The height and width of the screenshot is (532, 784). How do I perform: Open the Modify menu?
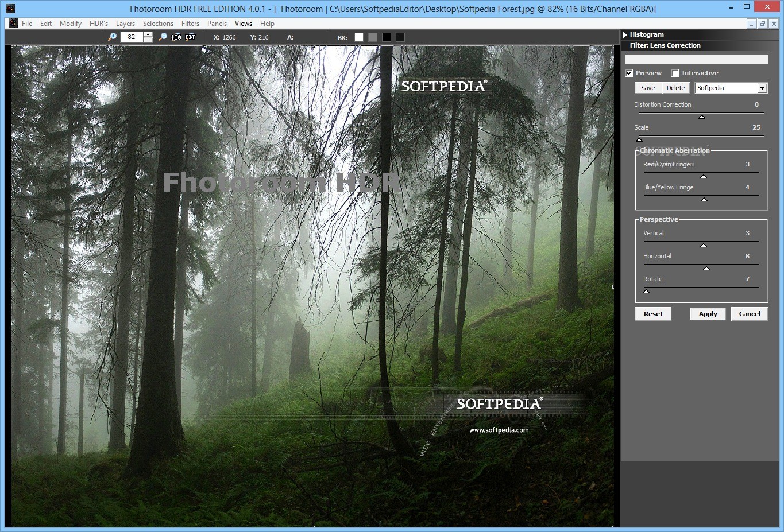tap(71, 24)
